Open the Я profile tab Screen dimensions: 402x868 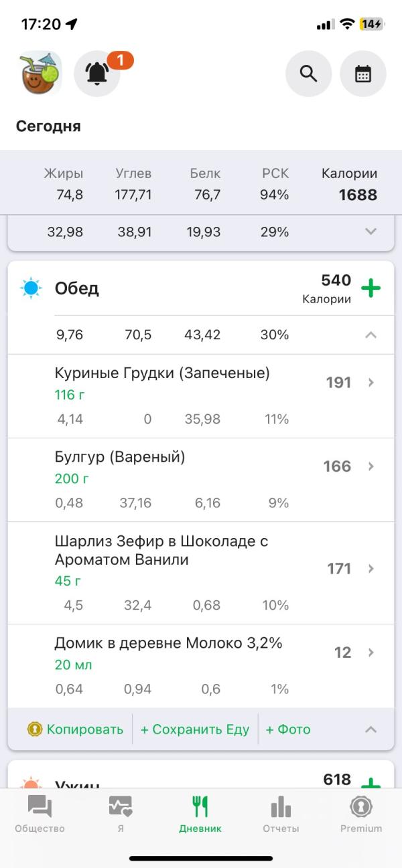click(121, 814)
